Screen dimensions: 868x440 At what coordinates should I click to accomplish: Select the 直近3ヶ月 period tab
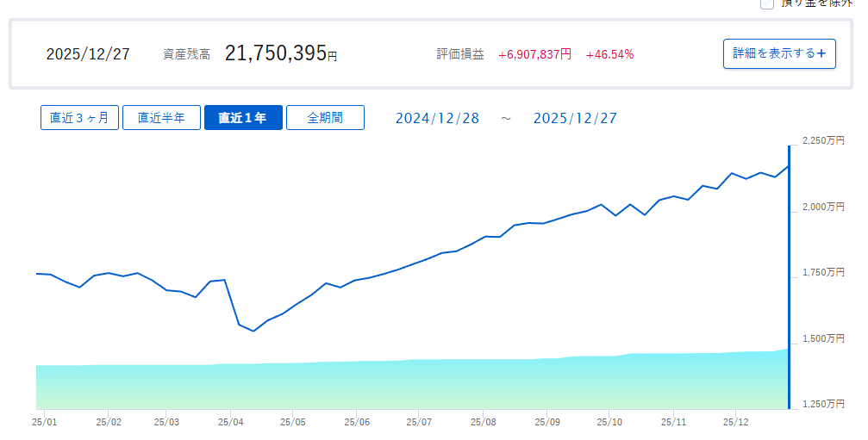79,118
